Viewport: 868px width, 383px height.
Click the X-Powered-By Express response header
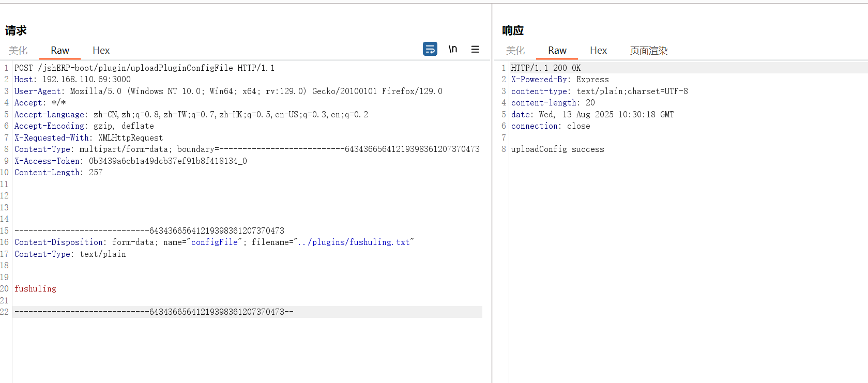click(559, 80)
